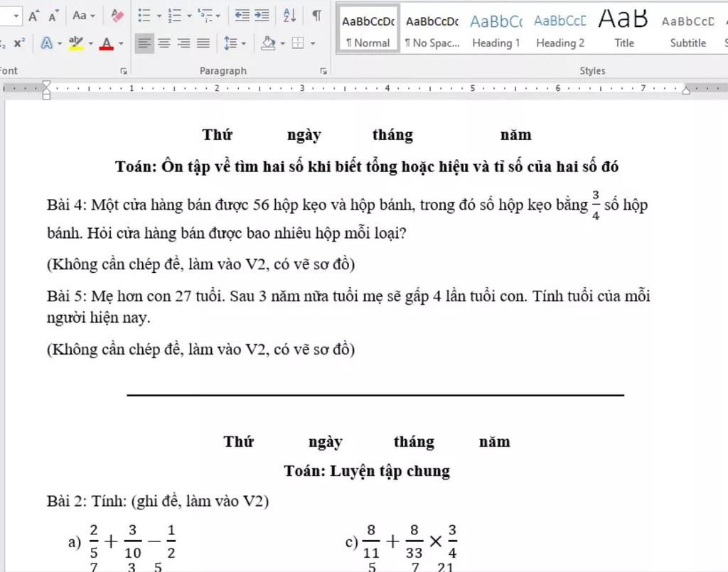Open the bullet library dropdown arrow
The image size is (728, 572).
pyautogui.click(x=159, y=16)
